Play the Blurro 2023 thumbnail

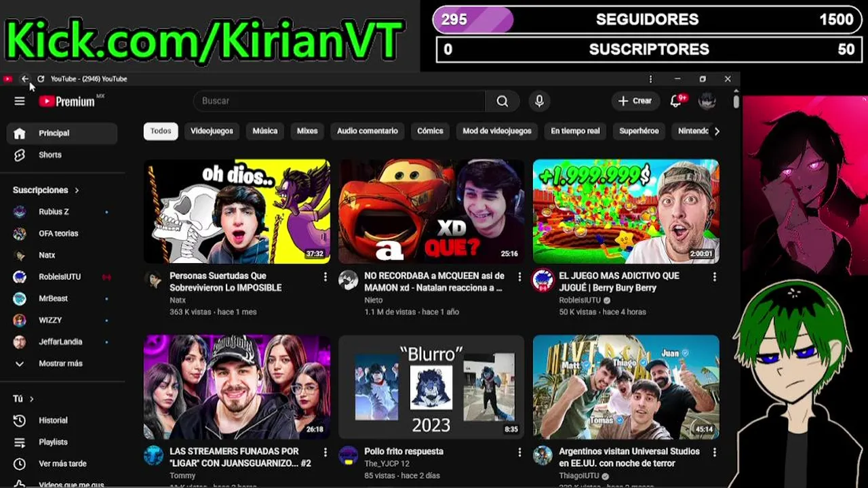[431, 387]
